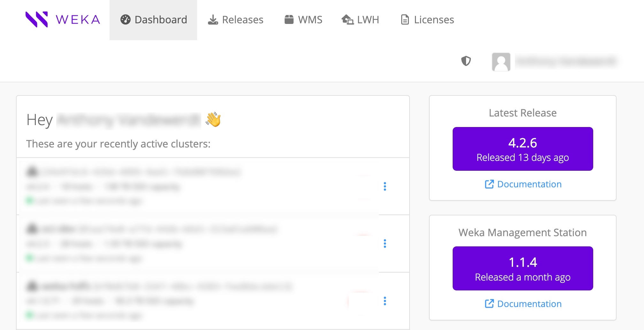The width and height of the screenshot is (644, 330).
Task: Click the 'Weka Management Station' heading text
Action: 523,233
